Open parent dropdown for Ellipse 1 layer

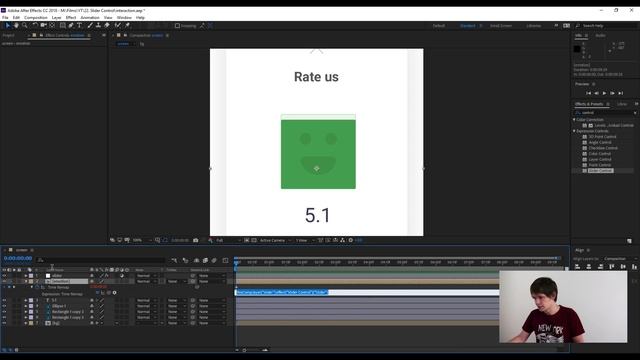(x=211, y=306)
